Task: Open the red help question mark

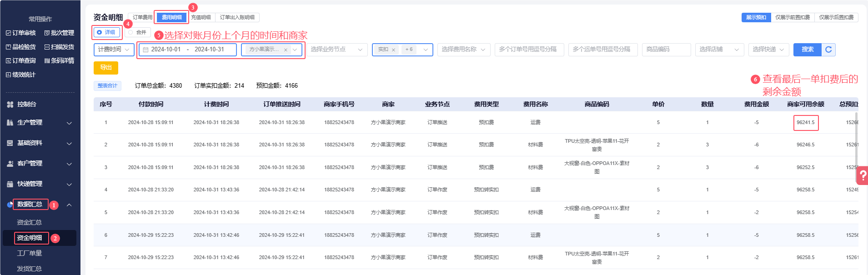Action: coord(862,175)
